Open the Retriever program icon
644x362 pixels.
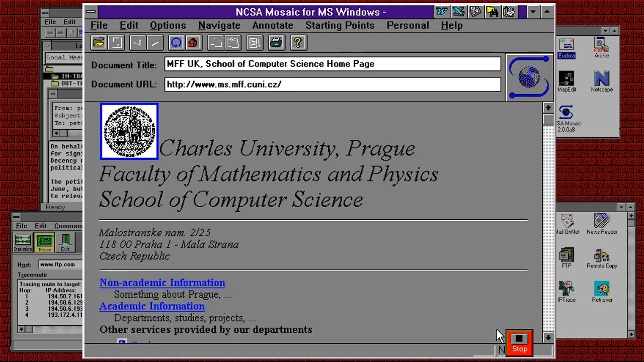602,292
